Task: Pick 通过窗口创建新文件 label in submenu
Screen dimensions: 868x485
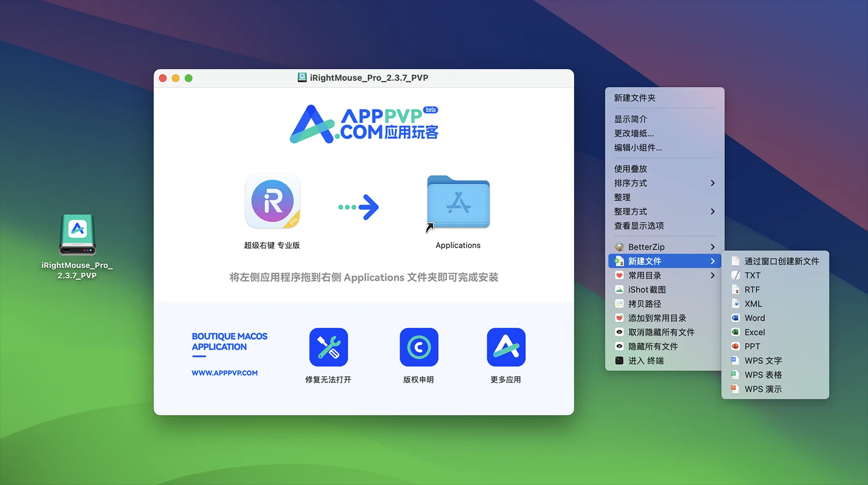Action: (782, 261)
